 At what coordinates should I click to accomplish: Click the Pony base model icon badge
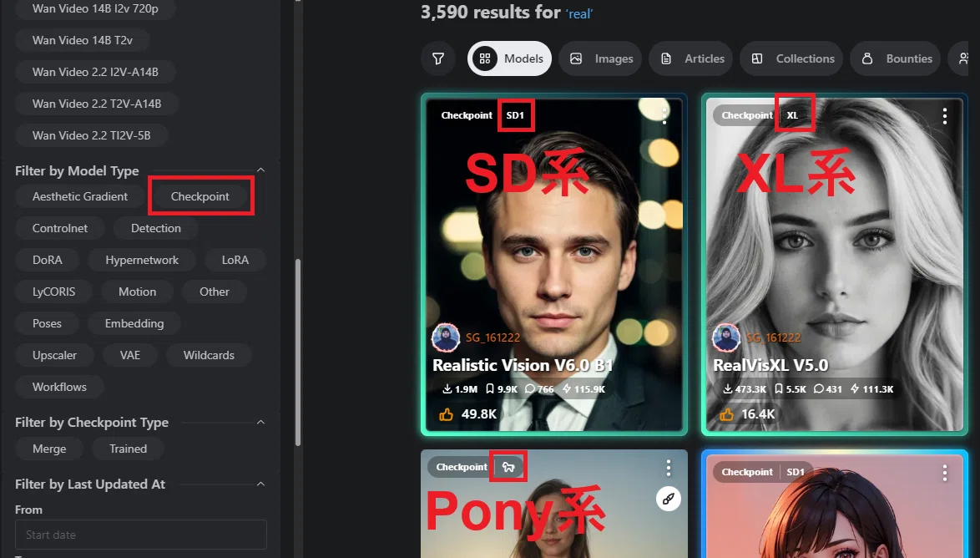click(x=508, y=467)
